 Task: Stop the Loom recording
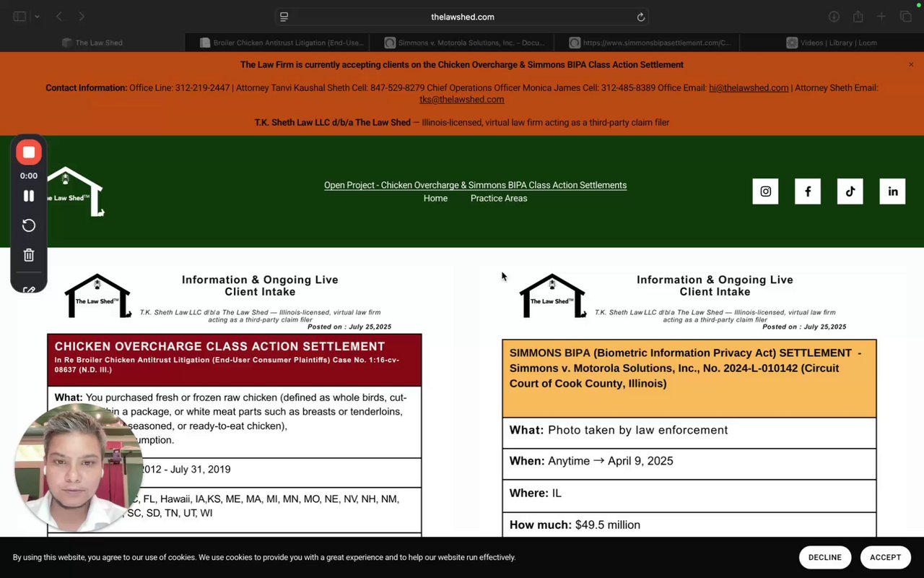point(29,152)
